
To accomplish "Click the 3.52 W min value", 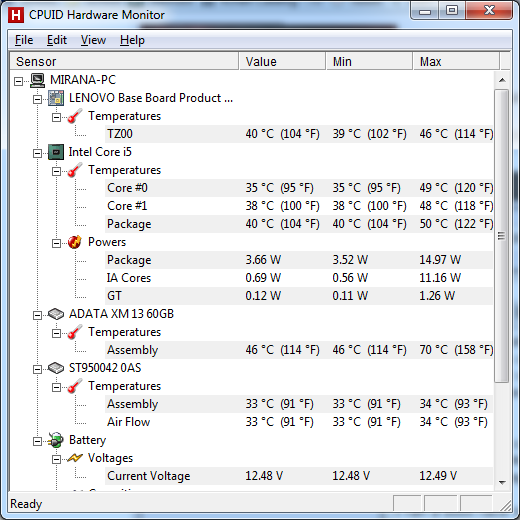I will tap(350, 260).
